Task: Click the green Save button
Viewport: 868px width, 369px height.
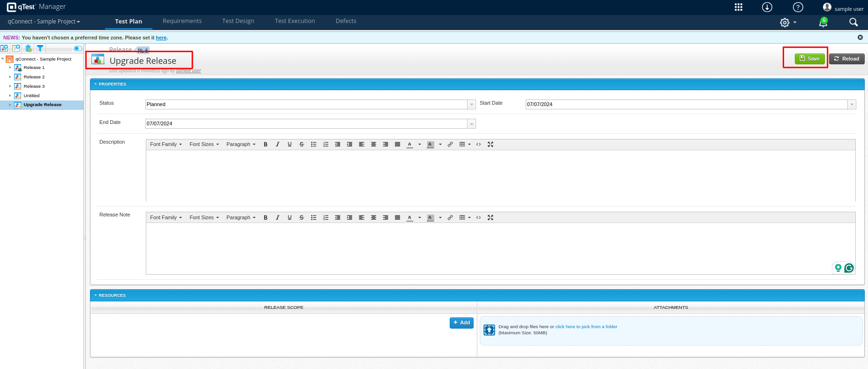Action: coord(809,59)
